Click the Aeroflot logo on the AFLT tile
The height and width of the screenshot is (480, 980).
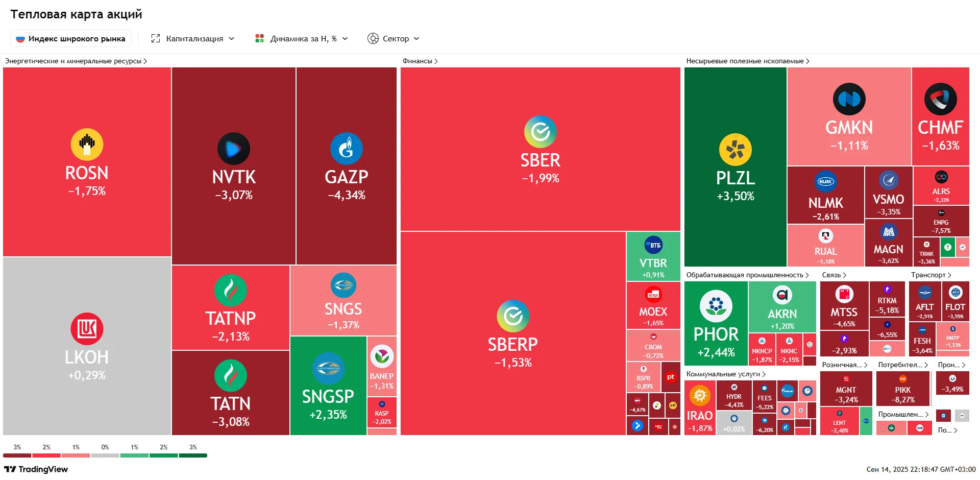click(925, 293)
